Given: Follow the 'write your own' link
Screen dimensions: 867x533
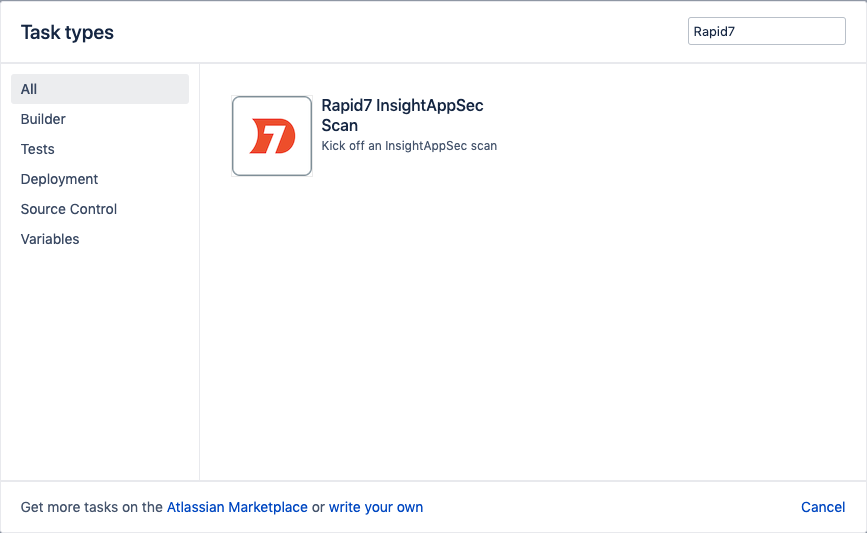Looking at the screenshot, I should pyautogui.click(x=376, y=507).
